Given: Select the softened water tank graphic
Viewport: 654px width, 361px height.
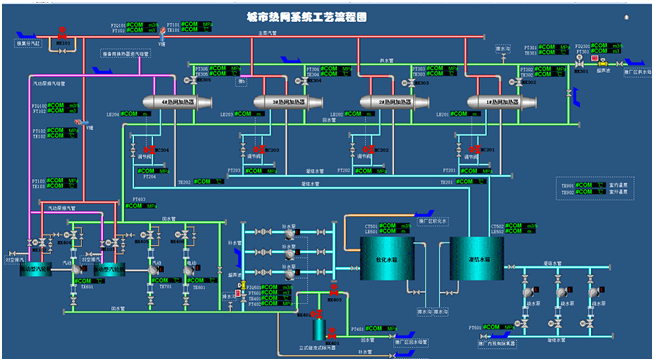Looking at the screenshot, I should 387,259.
